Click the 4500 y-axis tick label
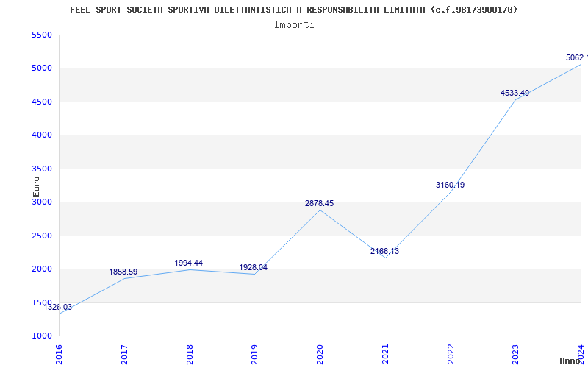Viewport: 588px width, 368px height. click(42, 102)
